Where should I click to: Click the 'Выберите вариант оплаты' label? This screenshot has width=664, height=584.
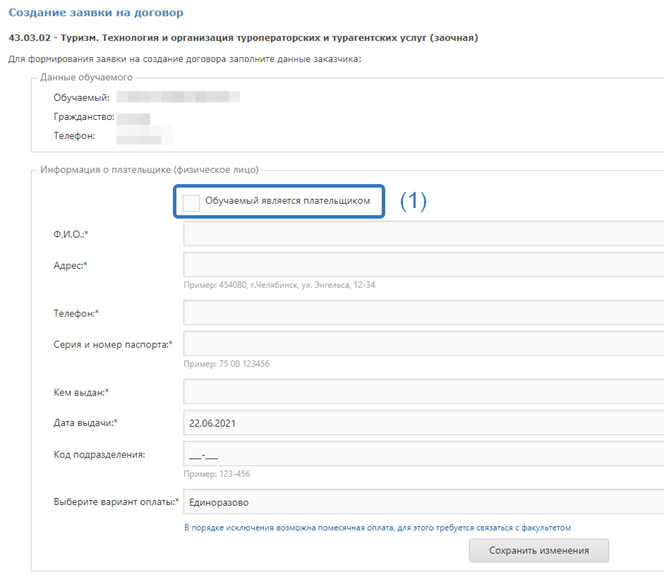pos(116,502)
